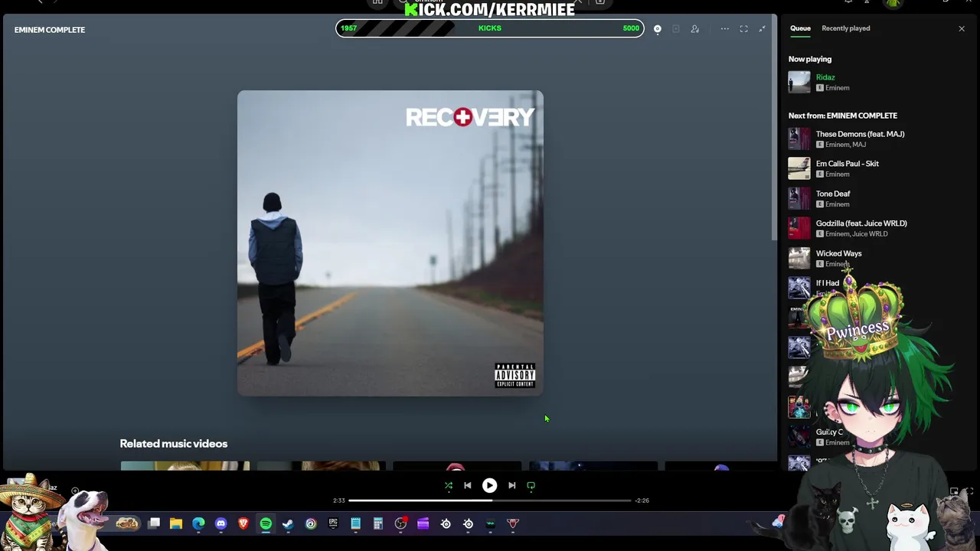The height and width of the screenshot is (551, 980).
Task: Click the Em Calls Paul album art thumbnail
Action: [x=799, y=168]
